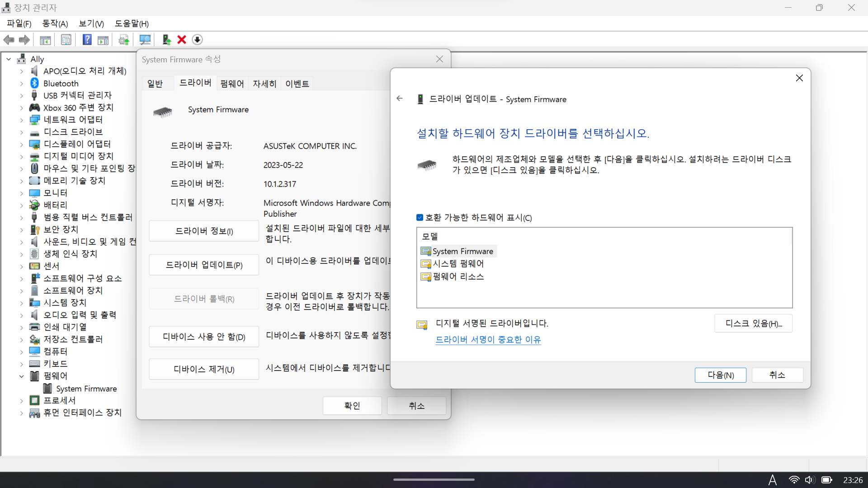The image size is (868, 488).
Task: Open the driver signing importance link
Action: click(x=488, y=340)
